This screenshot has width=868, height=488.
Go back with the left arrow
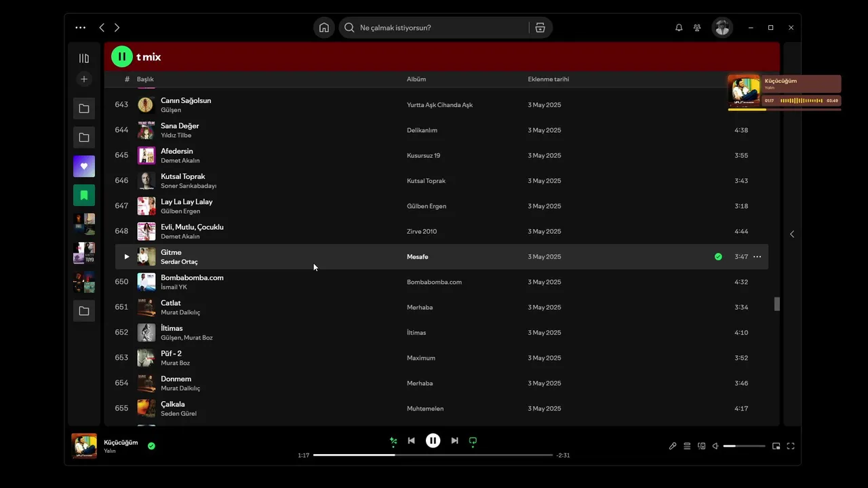pyautogui.click(x=102, y=28)
